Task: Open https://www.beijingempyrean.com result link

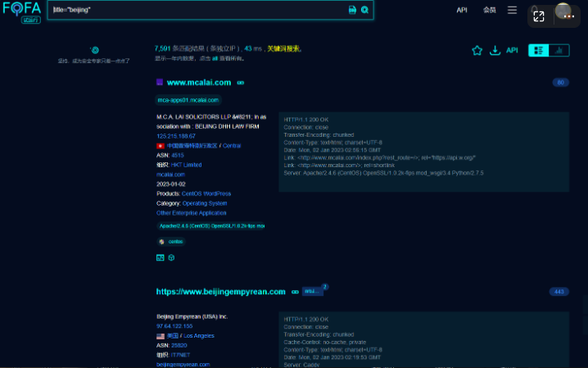Action: click(221, 292)
